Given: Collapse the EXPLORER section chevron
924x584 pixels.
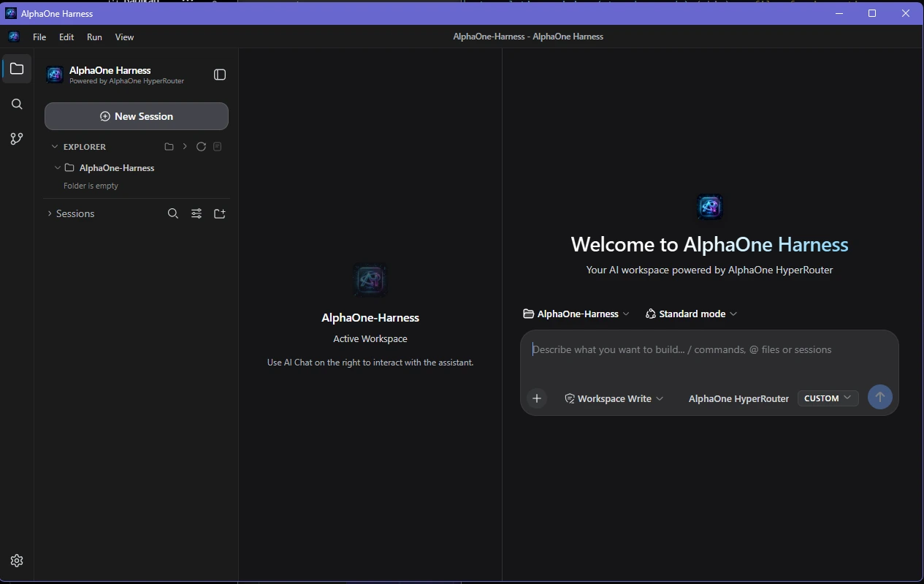Looking at the screenshot, I should coord(55,147).
